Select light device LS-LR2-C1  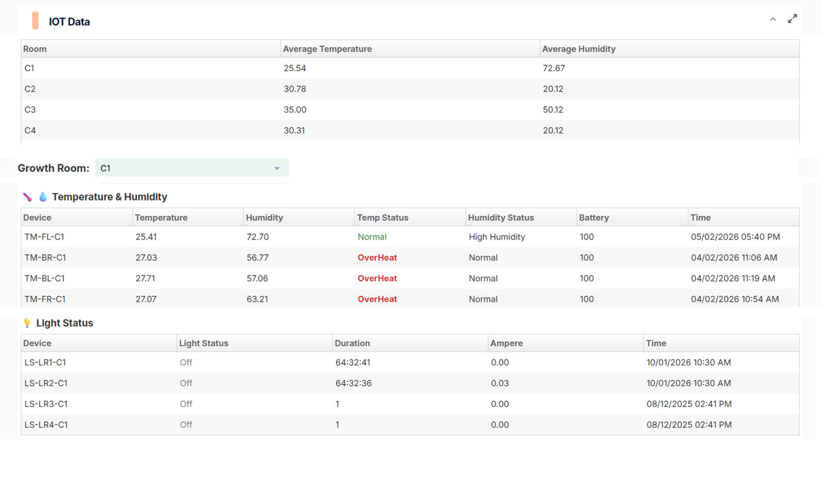(45, 383)
